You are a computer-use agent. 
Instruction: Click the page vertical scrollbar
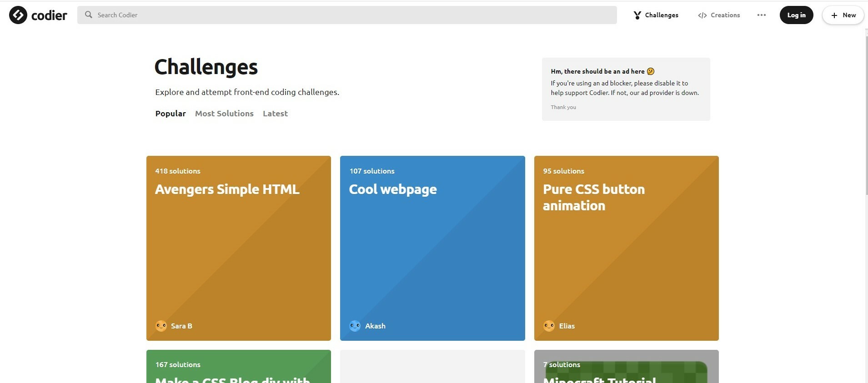[865, 114]
